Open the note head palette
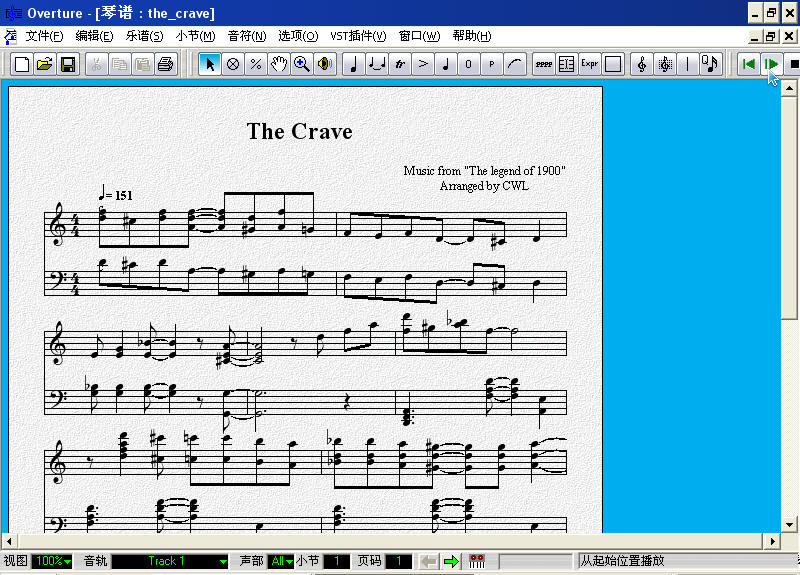The width and height of the screenshot is (800, 575). pos(445,64)
